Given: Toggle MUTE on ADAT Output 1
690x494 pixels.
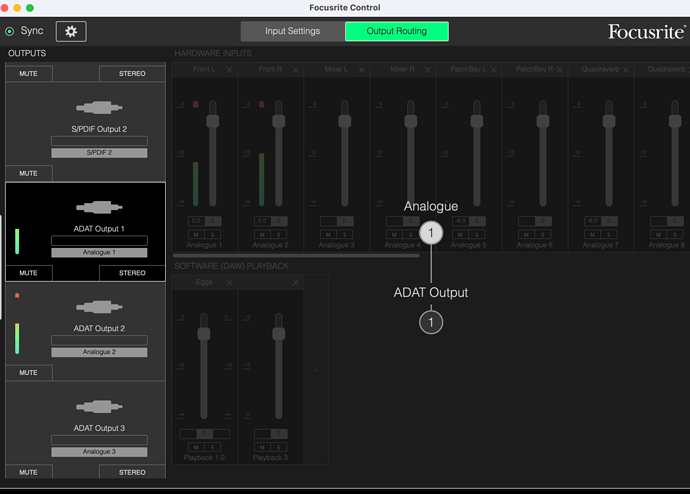Looking at the screenshot, I should [x=29, y=273].
